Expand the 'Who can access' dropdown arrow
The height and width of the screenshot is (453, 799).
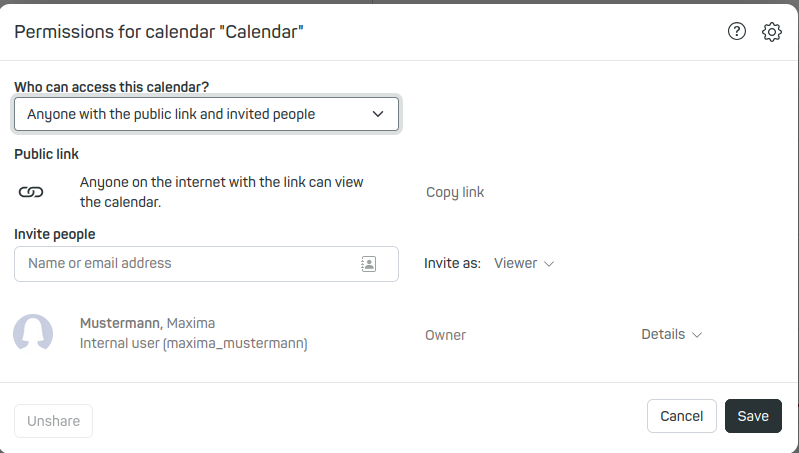378,114
